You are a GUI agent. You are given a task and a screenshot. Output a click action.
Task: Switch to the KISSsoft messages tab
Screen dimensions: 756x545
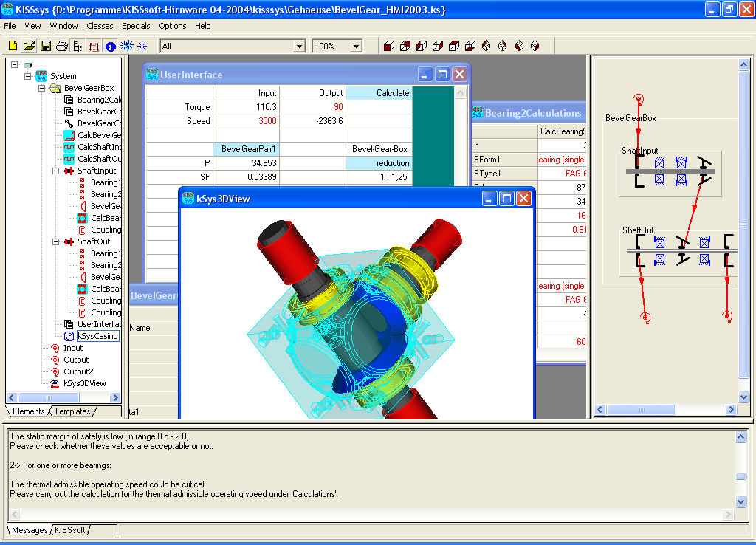(70, 530)
